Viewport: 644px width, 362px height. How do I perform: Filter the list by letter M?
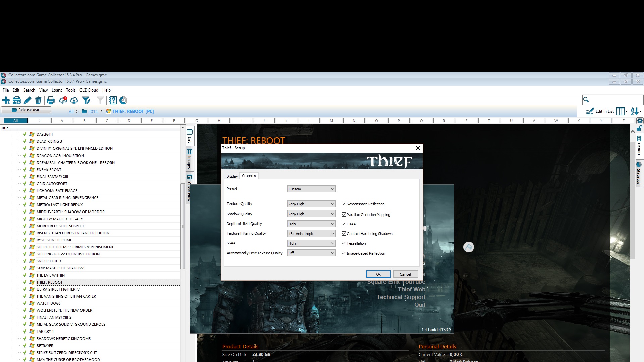point(331,121)
